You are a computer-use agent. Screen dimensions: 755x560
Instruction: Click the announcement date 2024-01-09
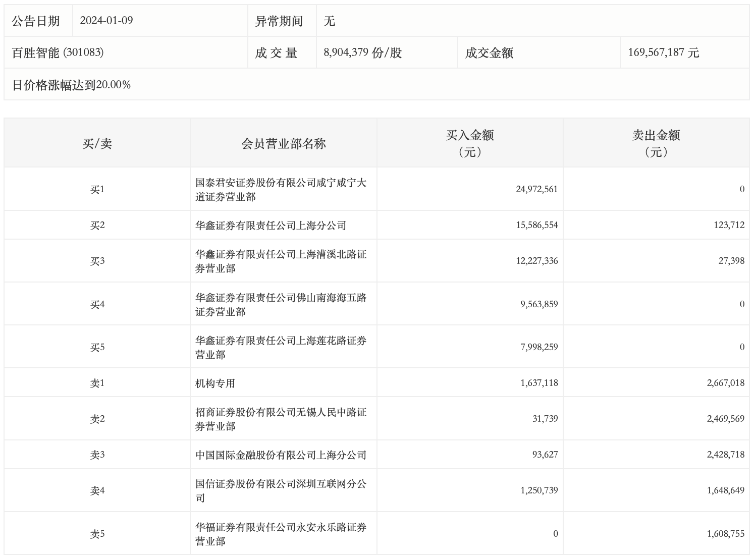coord(106,21)
